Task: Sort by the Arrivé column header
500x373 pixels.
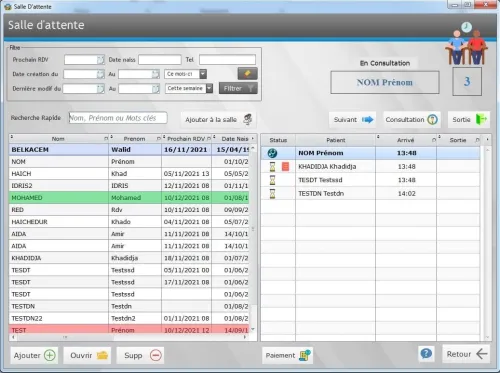Action: (x=406, y=140)
